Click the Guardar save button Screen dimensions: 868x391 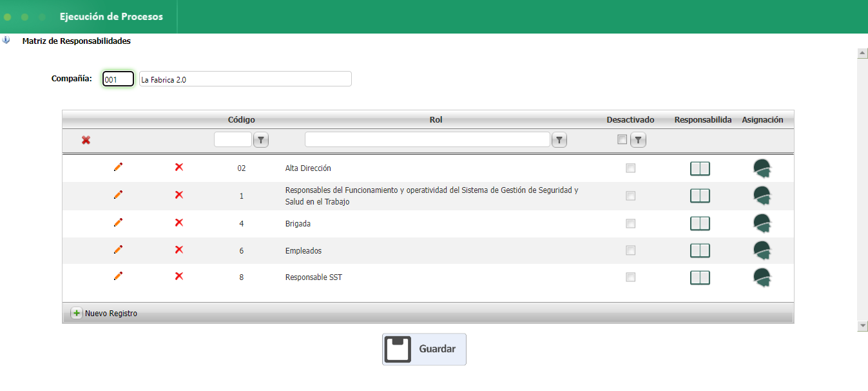pyautogui.click(x=424, y=349)
